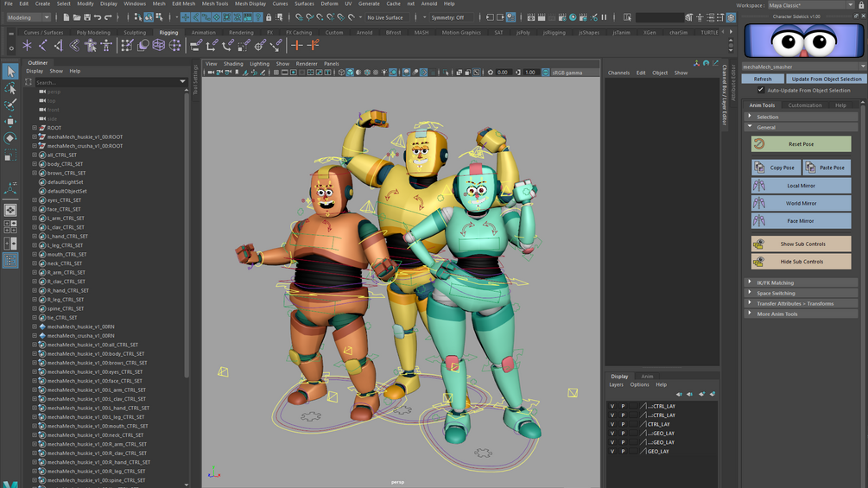Click the Create Lattice shelf icon
The width and height of the screenshot is (868, 488).
tap(159, 46)
